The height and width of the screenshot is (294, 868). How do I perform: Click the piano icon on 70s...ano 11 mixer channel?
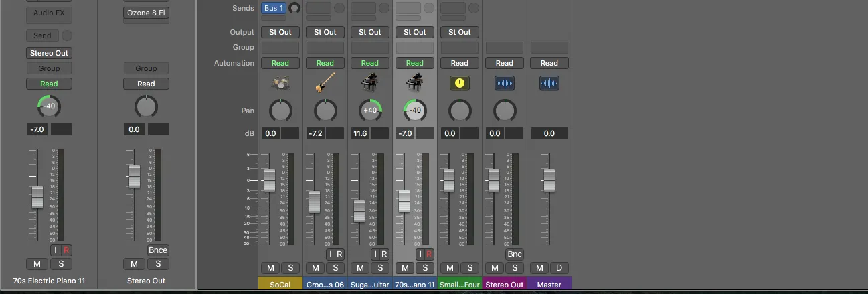pos(415,84)
